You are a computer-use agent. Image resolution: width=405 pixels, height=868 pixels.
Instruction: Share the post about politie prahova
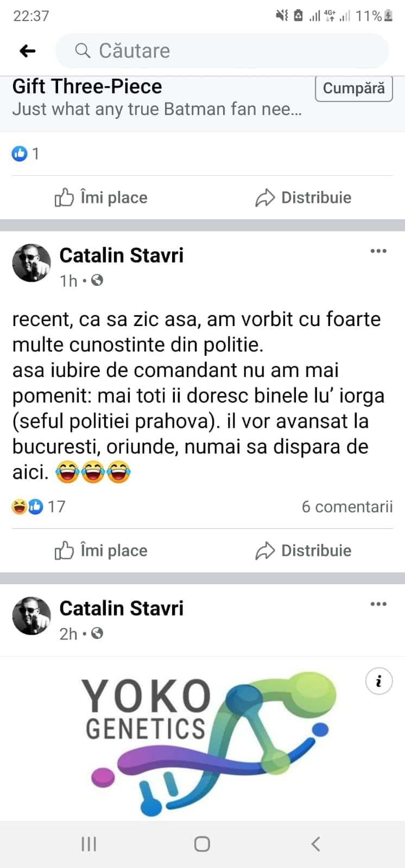(x=303, y=551)
